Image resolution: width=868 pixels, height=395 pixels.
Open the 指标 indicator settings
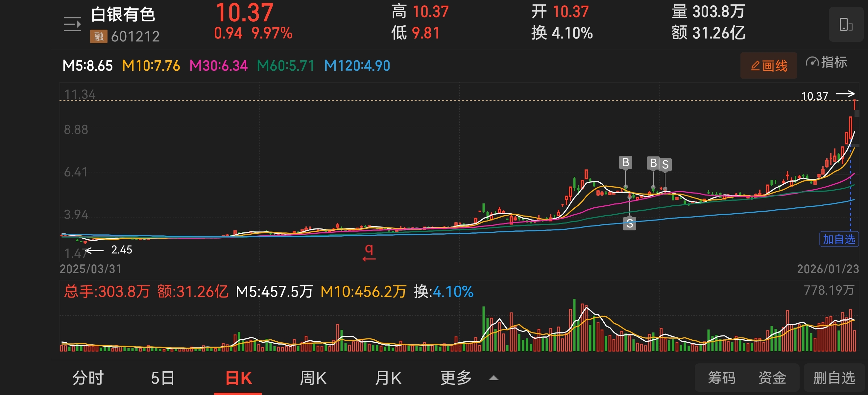pos(827,63)
